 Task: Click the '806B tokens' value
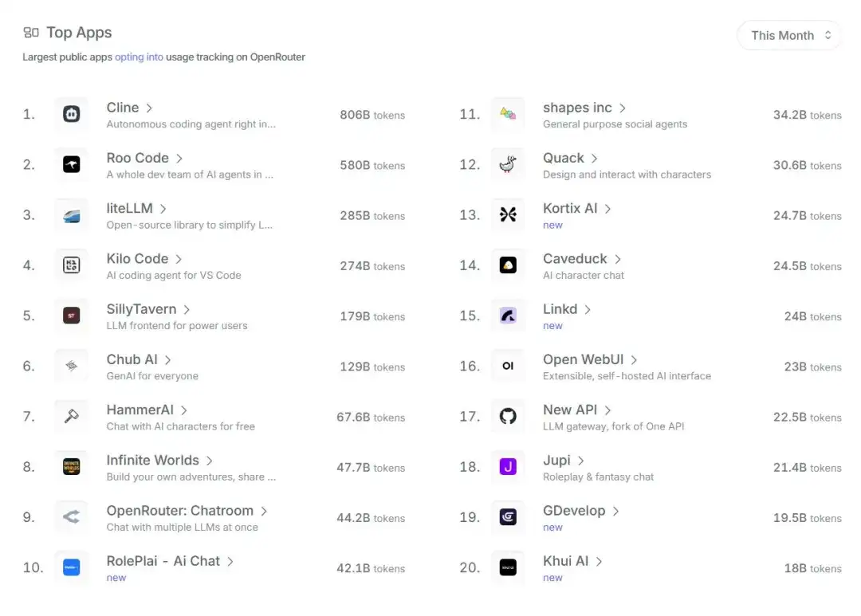(372, 115)
